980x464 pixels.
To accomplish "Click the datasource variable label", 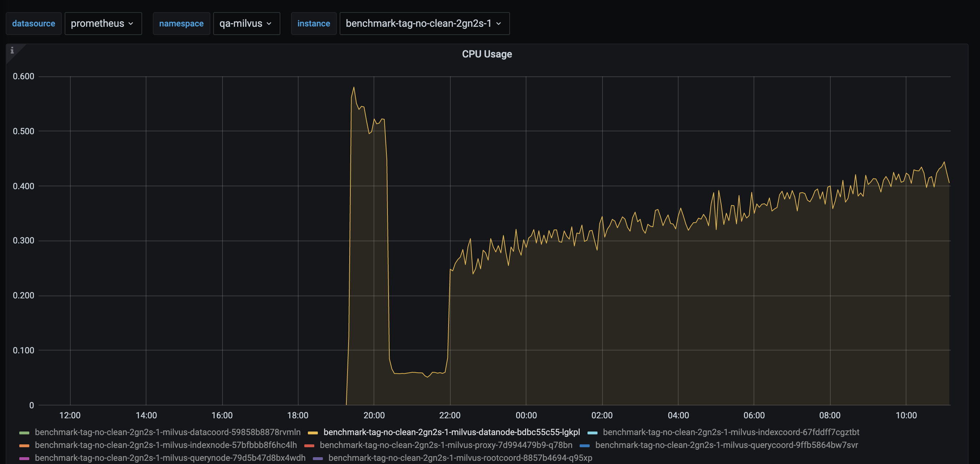I will click(34, 23).
